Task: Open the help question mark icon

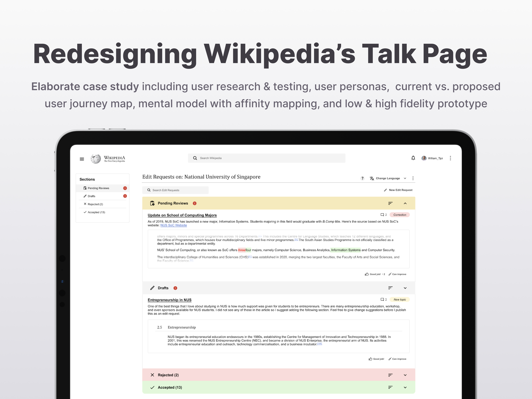Action: [362, 178]
